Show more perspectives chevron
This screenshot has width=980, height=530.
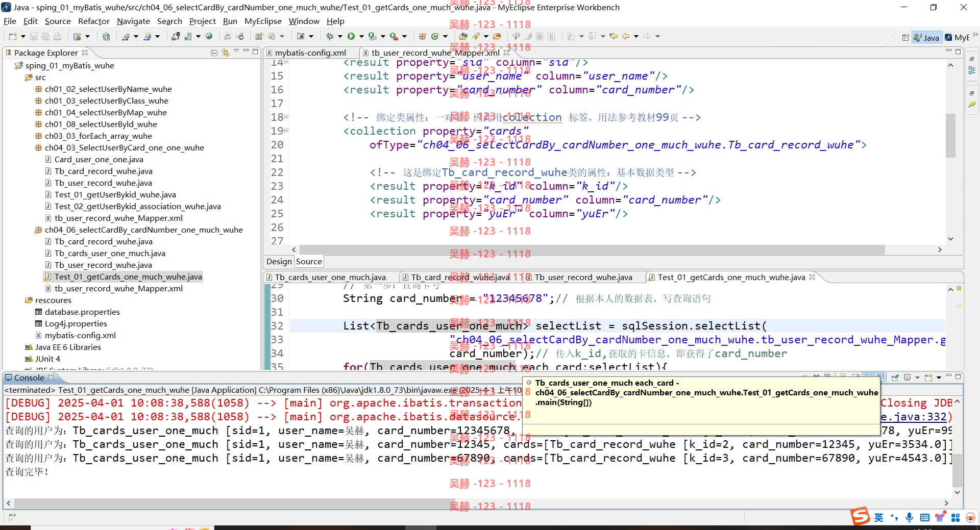tap(975, 35)
